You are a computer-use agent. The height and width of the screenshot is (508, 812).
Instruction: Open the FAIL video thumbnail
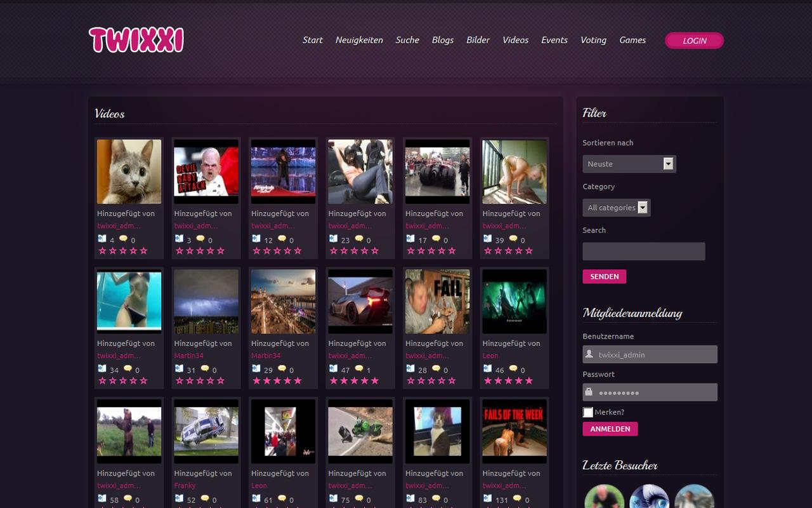pos(437,302)
